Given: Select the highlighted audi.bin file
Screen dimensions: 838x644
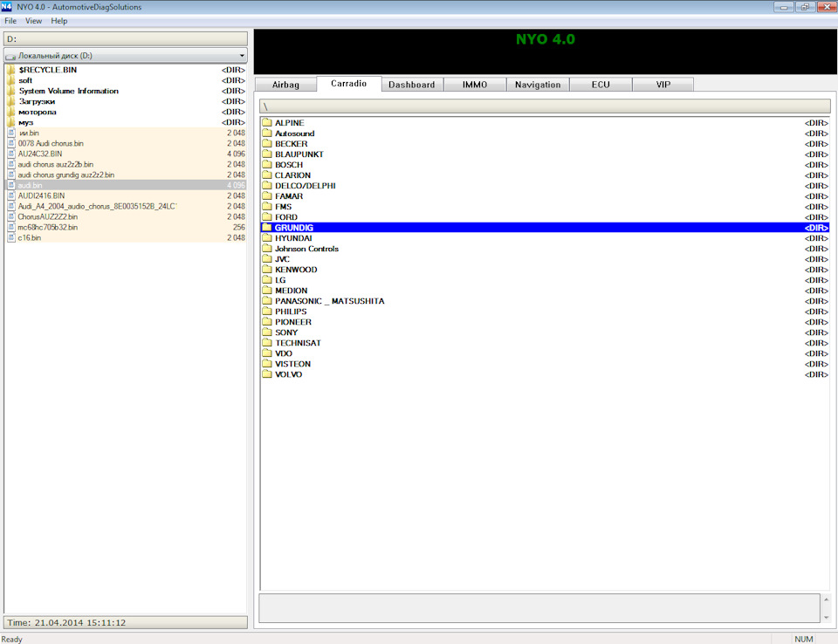Looking at the screenshot, I should click(126, 186).
